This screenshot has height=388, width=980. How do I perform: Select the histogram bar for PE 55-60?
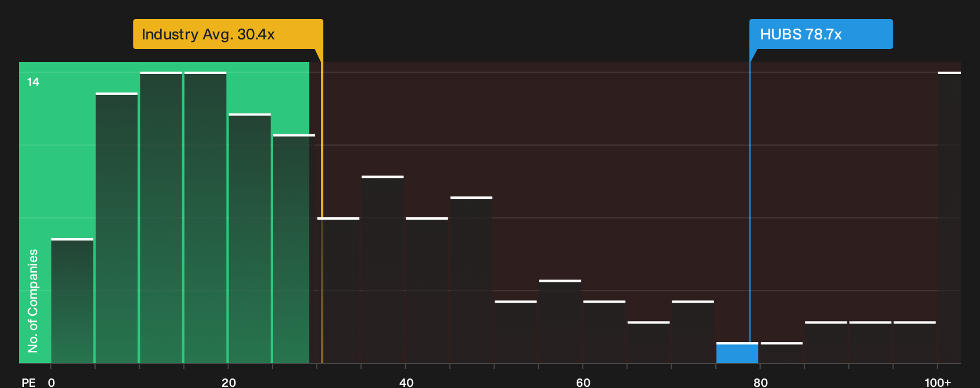coord(560,321)
